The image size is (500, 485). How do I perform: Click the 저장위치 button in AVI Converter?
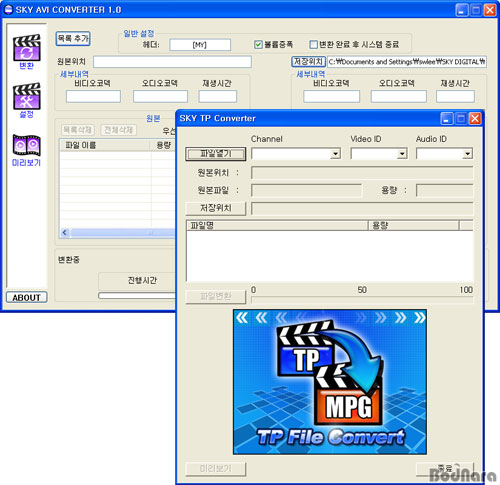tap(308, 62)
